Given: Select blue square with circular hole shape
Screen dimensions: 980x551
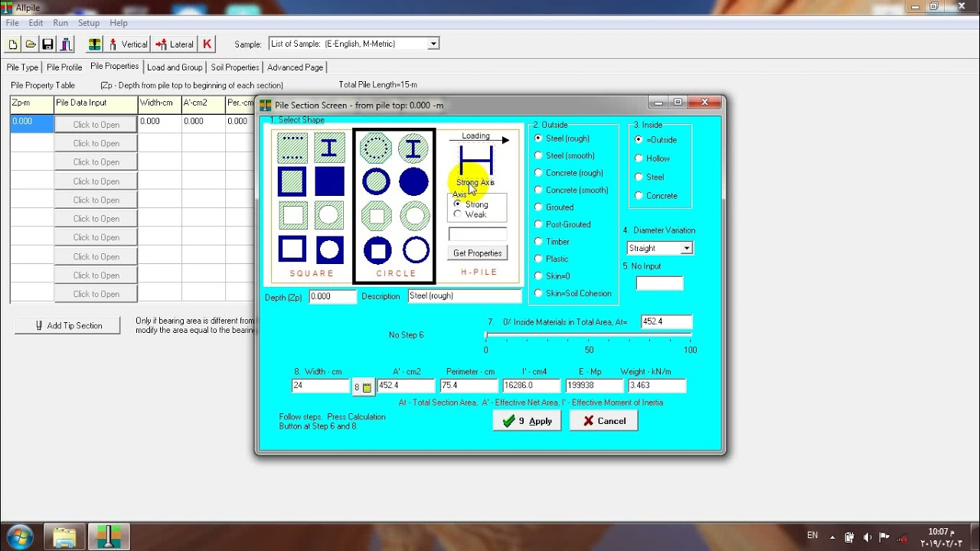Looking at the screenshot, I should 329,249.
